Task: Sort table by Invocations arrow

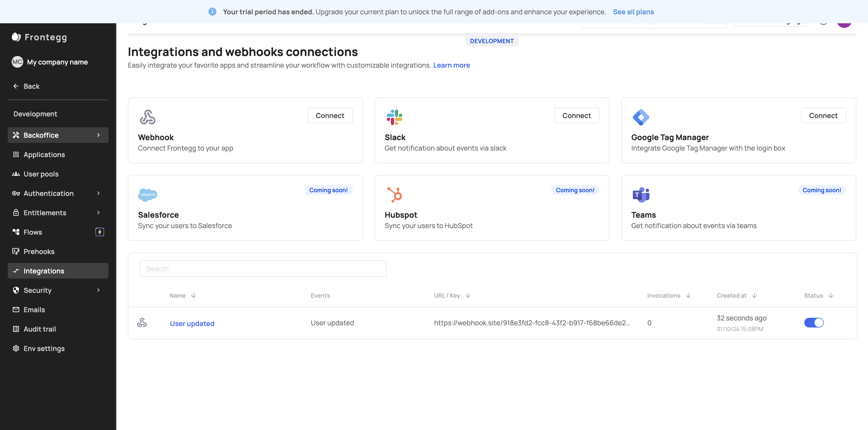Action: pos(688,295)
